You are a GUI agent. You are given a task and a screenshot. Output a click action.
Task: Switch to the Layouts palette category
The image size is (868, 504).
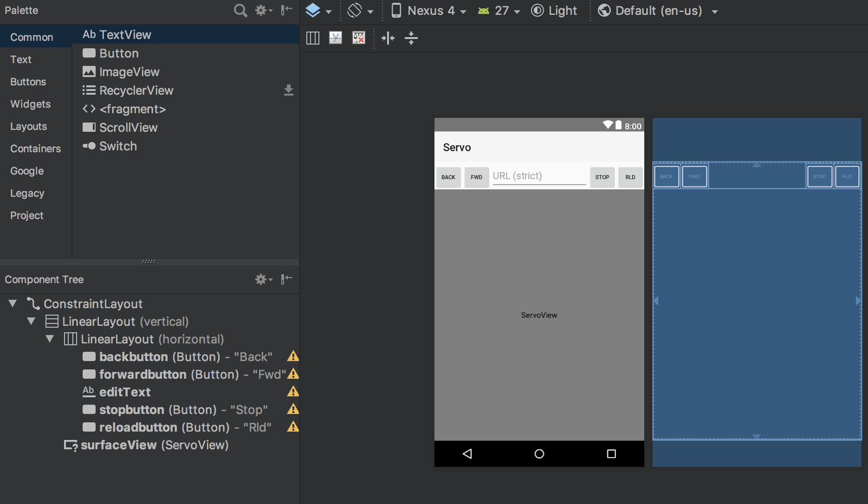28,126
